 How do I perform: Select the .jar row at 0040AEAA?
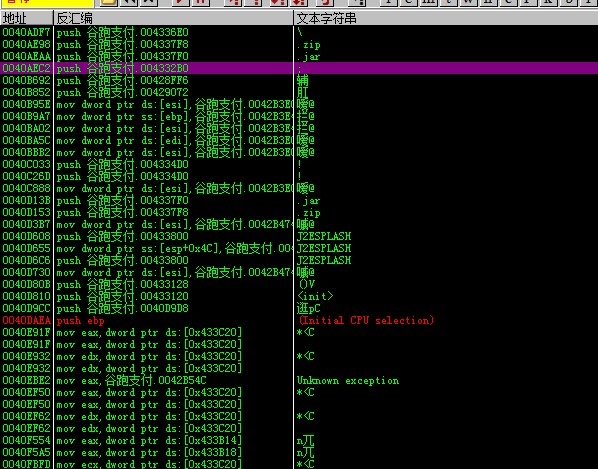299,56
